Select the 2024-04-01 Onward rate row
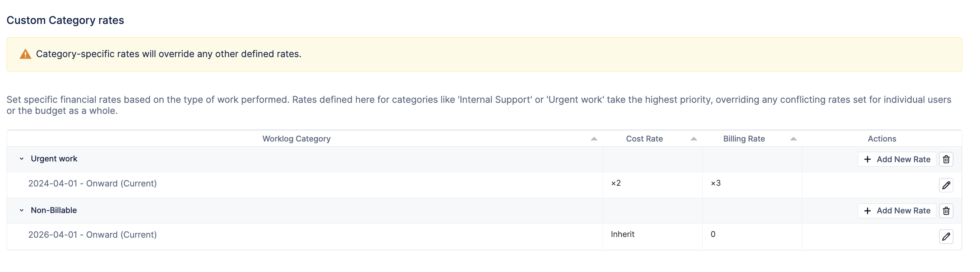980x272 pixels. pyautogui.click(x=92, y=184)
